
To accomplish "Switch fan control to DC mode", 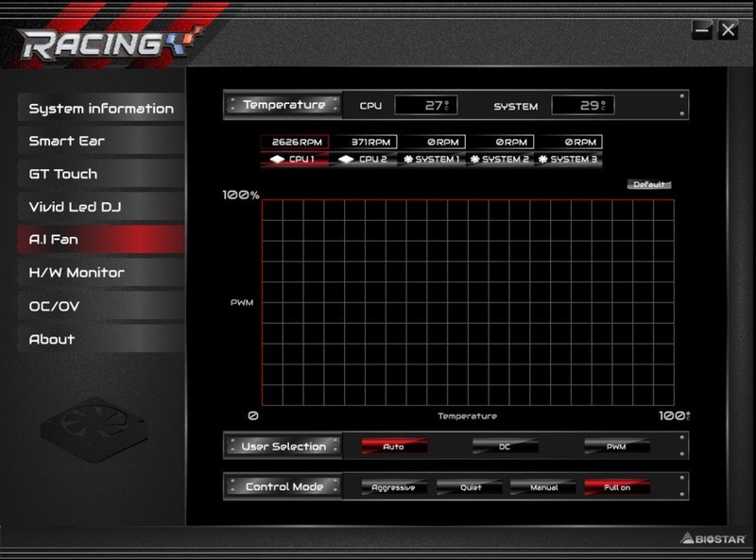I will [x=507, y=446].
